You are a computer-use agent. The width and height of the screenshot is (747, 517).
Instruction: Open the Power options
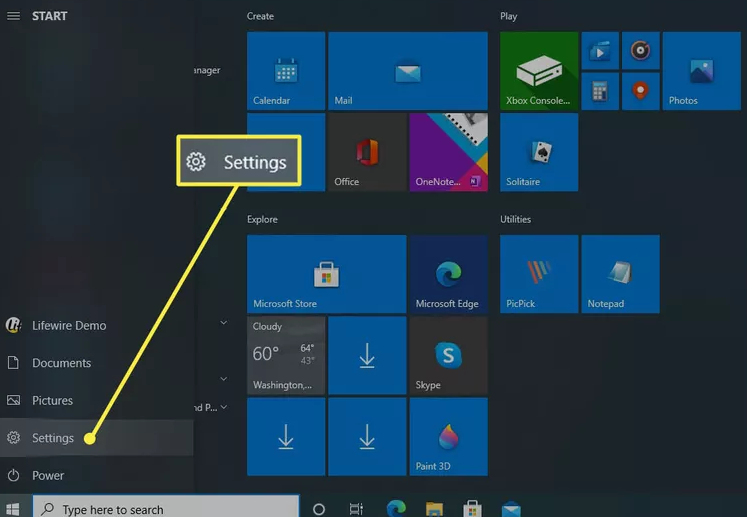97,475
